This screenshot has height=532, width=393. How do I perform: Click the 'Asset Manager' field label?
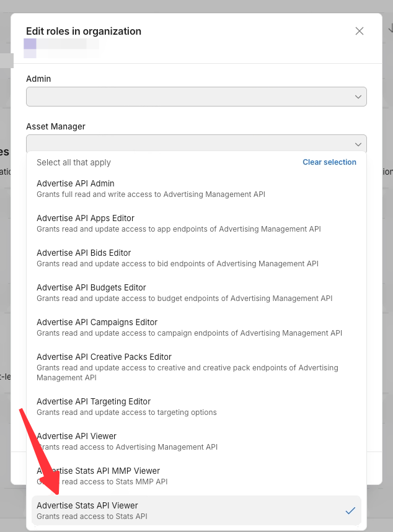[x=56, y=126]
